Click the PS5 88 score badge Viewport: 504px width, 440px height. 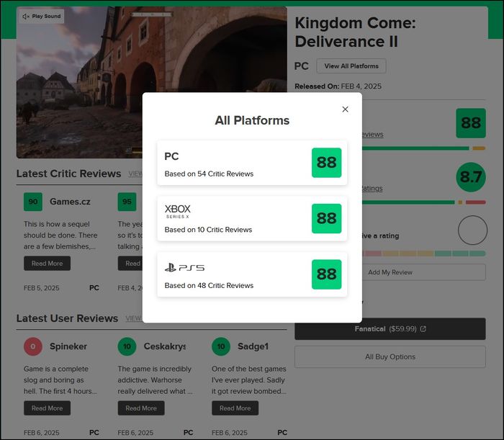coord(327,274)
